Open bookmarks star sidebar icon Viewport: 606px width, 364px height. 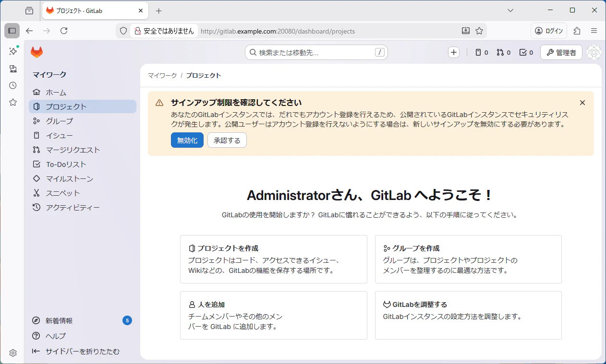click(13, 102)
